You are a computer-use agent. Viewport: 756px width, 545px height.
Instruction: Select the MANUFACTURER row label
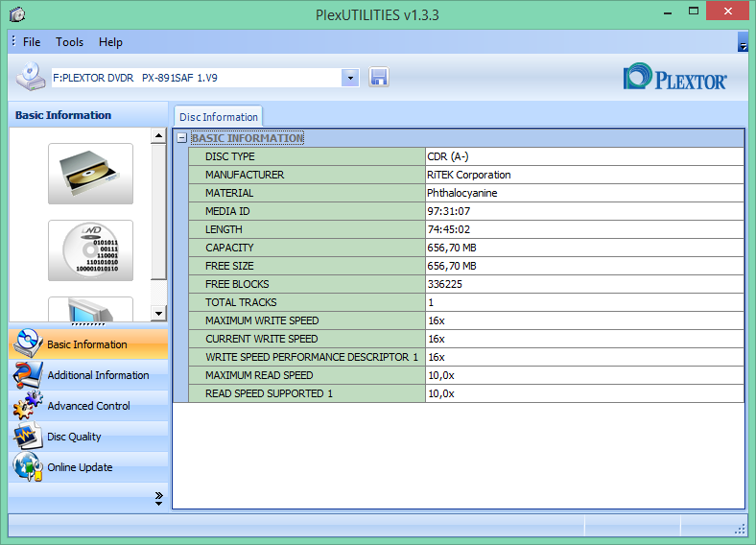point(245,175)
